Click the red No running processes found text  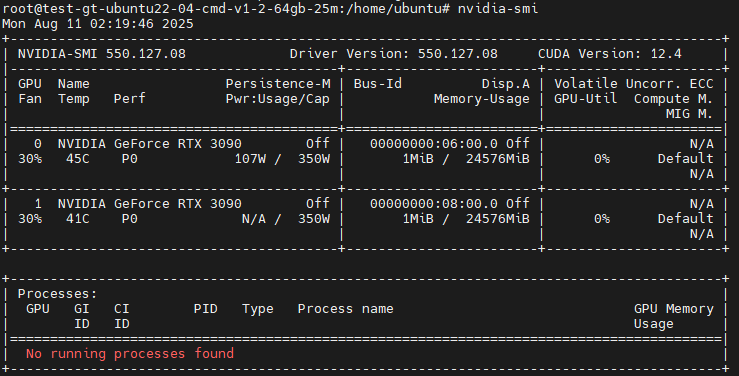point(130,353)
